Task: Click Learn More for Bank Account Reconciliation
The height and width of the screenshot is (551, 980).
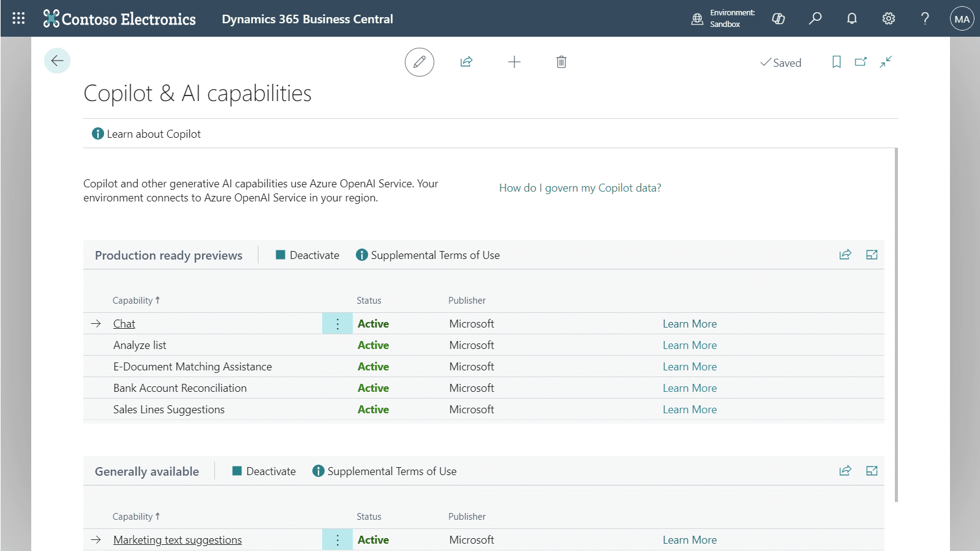Action: pos(690,388)
